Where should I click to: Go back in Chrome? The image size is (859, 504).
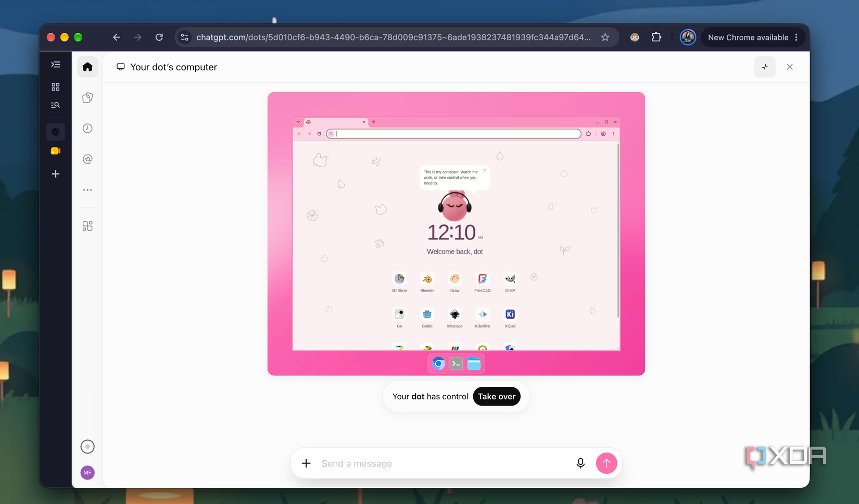click(x=117, y=37)
